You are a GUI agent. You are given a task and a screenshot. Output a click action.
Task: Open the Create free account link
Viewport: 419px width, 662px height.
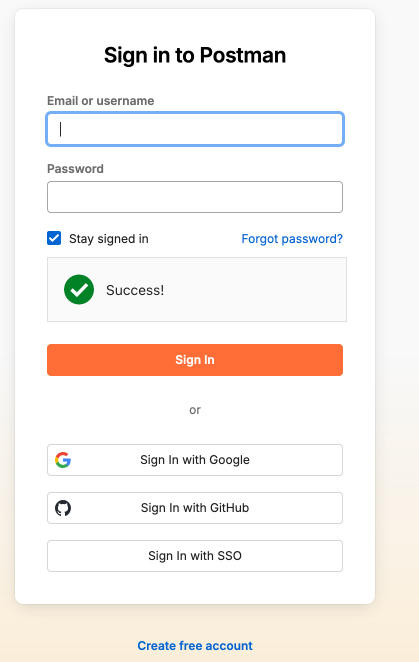click(x=195, y=646)
